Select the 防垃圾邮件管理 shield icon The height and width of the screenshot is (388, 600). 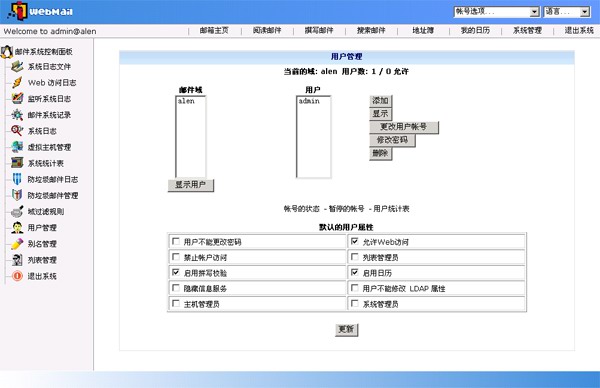pyautogui.click(x=17, y=195)
